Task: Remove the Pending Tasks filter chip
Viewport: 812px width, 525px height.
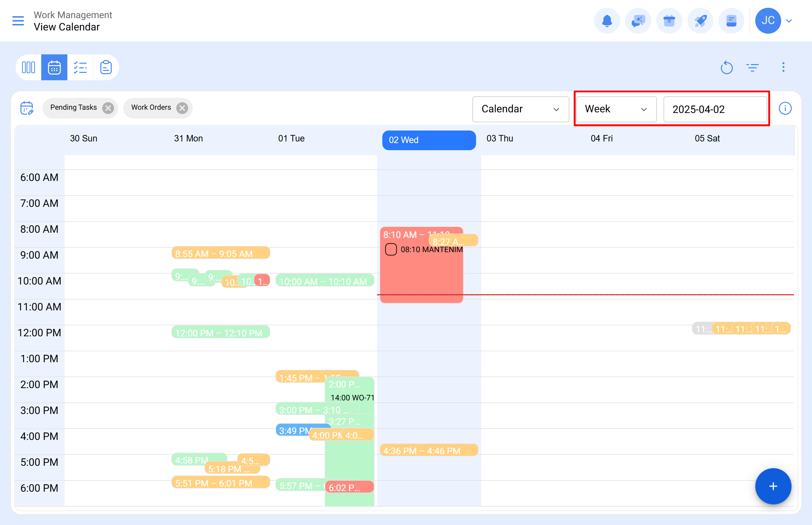Action: coord(108,108)
